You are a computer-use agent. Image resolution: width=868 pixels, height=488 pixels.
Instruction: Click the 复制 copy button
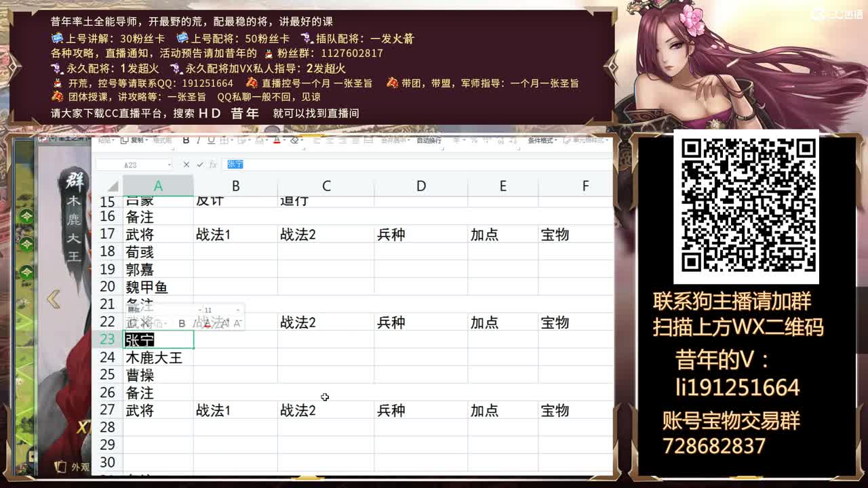pyautogui.click(x=134, y=140)
